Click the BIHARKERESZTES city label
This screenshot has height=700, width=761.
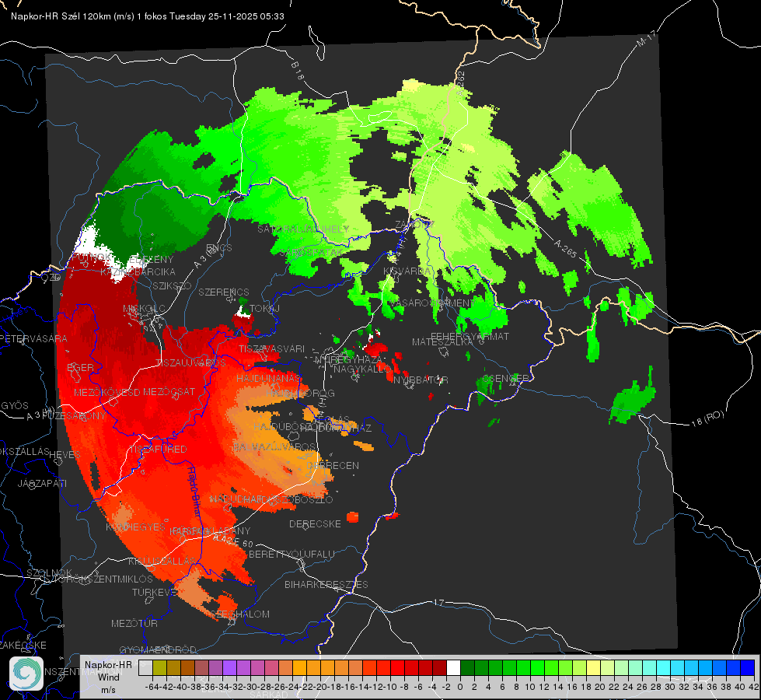(x=326, y=584)
